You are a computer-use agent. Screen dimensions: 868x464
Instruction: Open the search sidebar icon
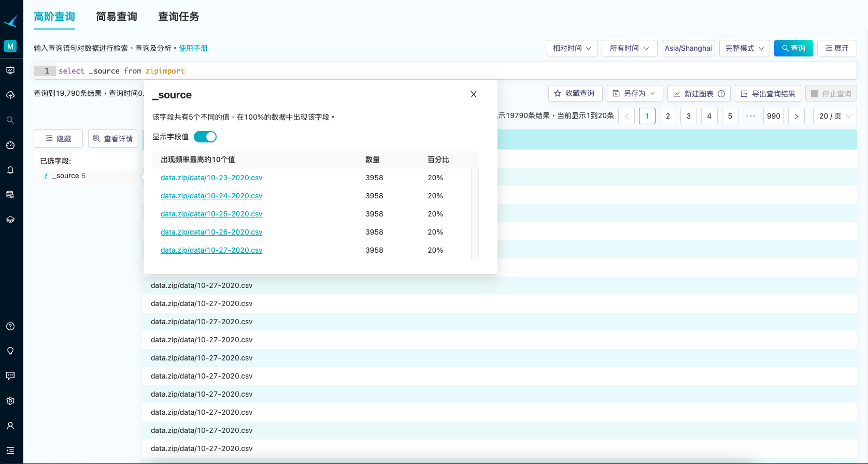coord(10,120)
